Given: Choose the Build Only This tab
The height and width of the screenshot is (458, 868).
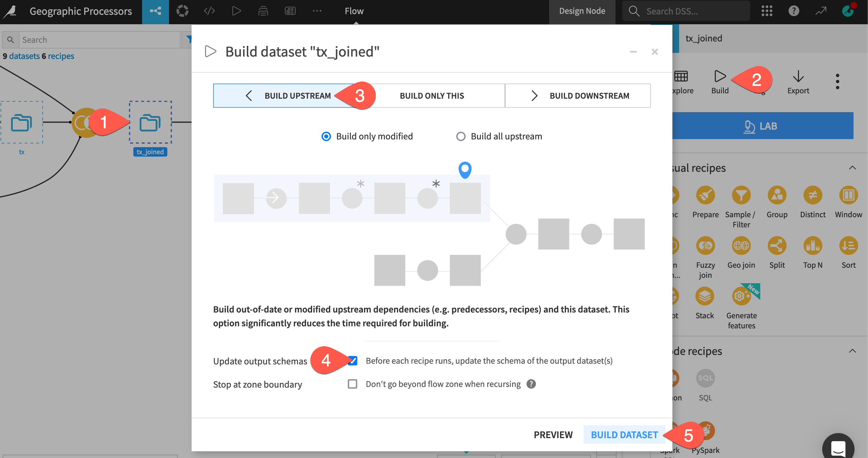Looking at the screenshot, I should 432,96.
